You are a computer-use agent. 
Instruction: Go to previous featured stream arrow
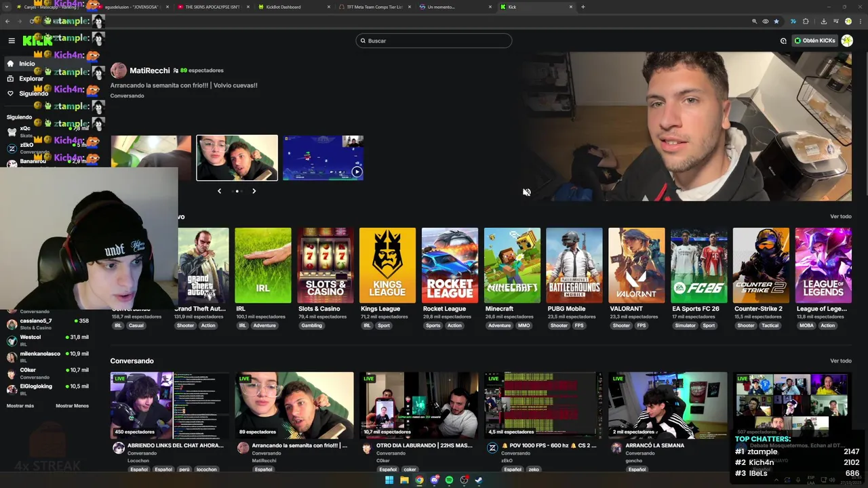pos(219,191)
